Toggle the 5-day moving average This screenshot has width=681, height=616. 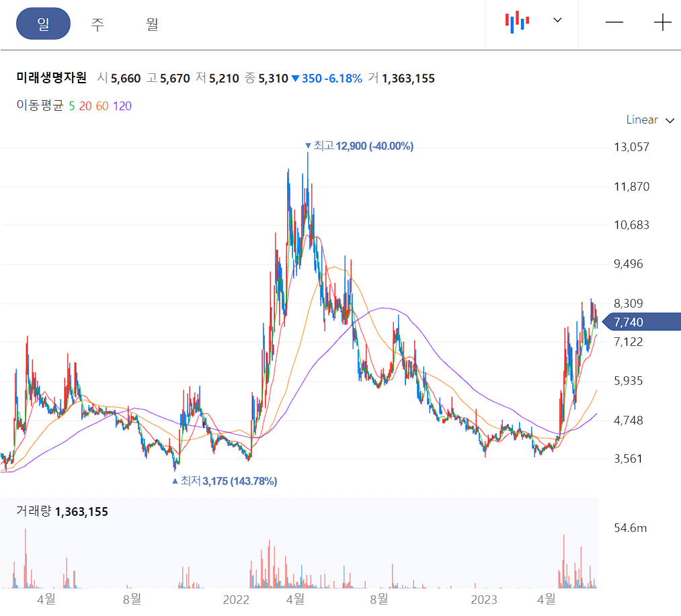(x=72, y=106)
